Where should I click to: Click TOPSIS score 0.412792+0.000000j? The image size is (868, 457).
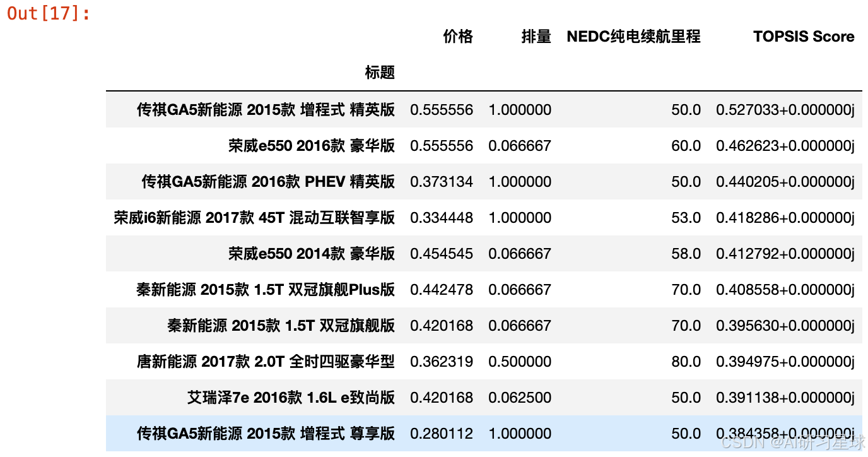pyautogui.click(x=785, y=254)
